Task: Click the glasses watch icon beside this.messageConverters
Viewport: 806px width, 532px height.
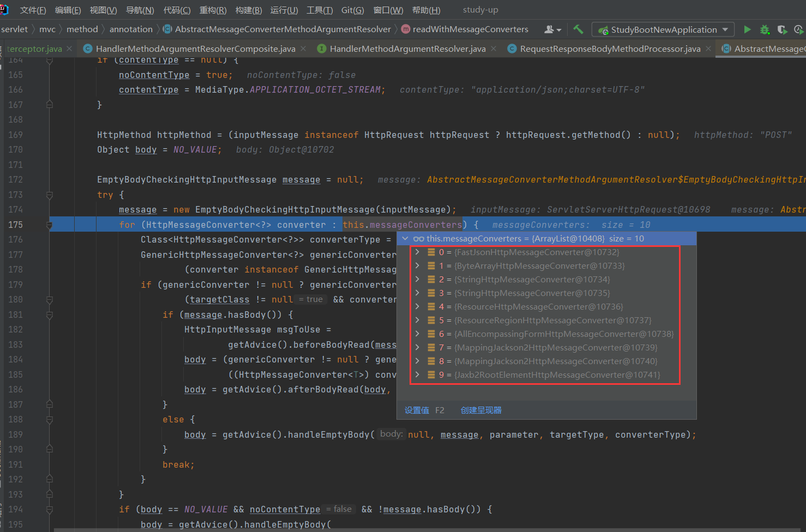Action: pyautogui.click(x=419, y=239)
